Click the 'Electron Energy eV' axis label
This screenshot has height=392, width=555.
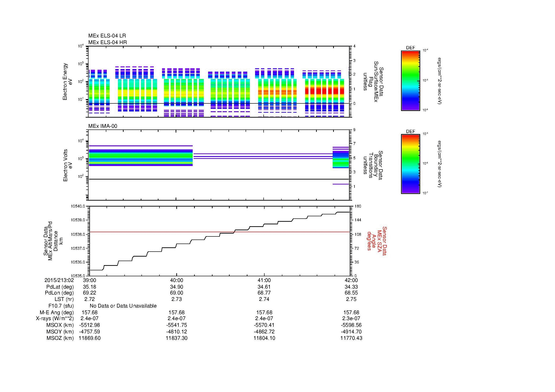coord(67,82)
